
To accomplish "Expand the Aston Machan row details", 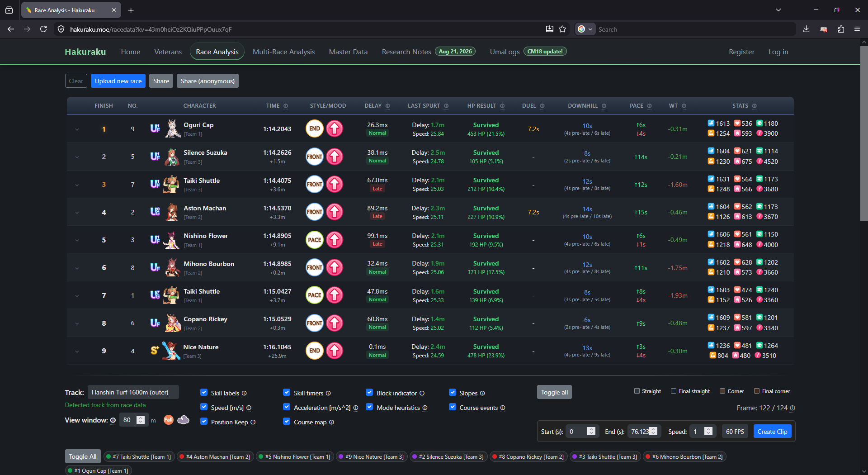I will [x=77, y=213].
